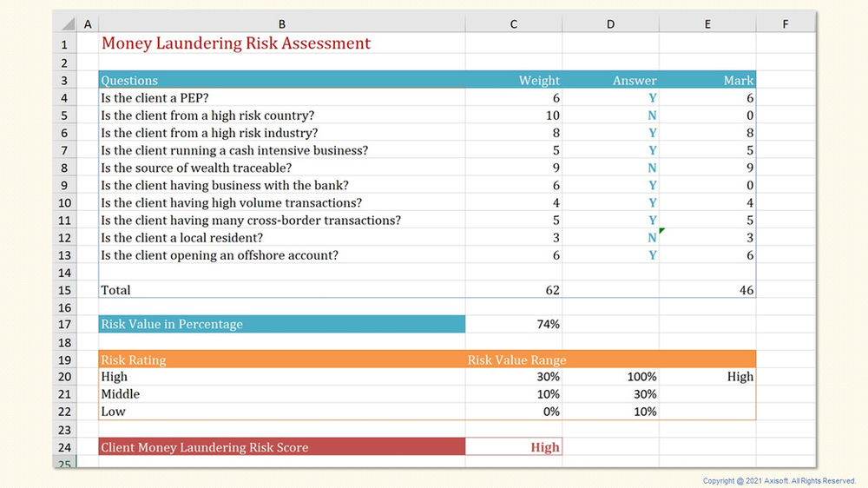Click the Risk Value in Percentage label
The height and width of the screenshot is (488, 868).
[x=282, y=324]
